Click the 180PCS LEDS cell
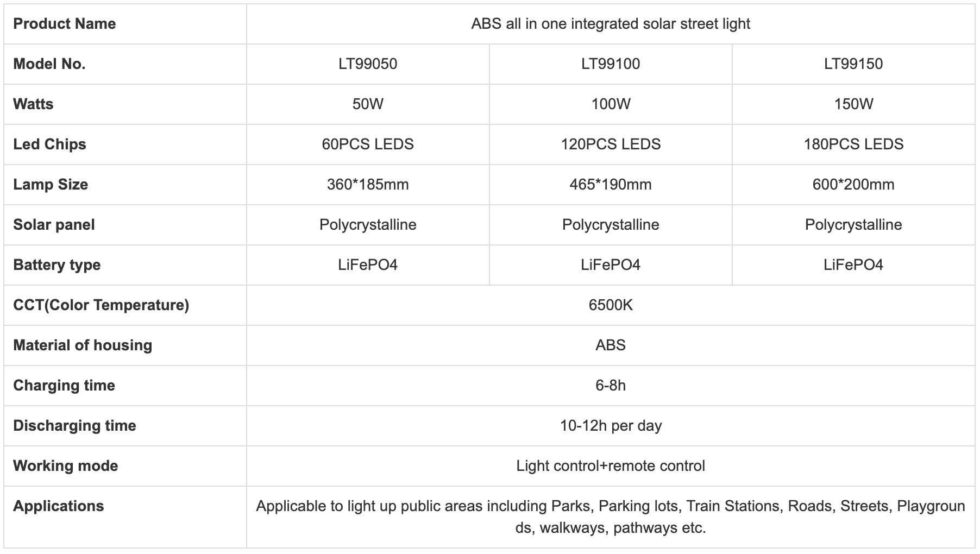 (x=853, y=144)
